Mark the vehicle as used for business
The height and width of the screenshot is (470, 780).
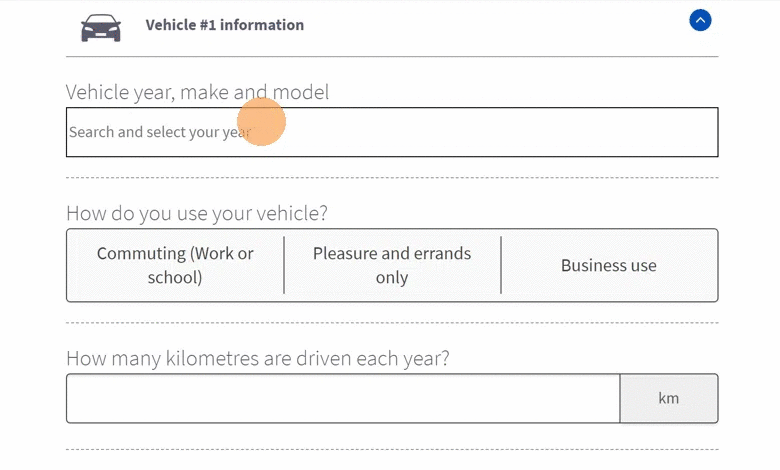609,265
